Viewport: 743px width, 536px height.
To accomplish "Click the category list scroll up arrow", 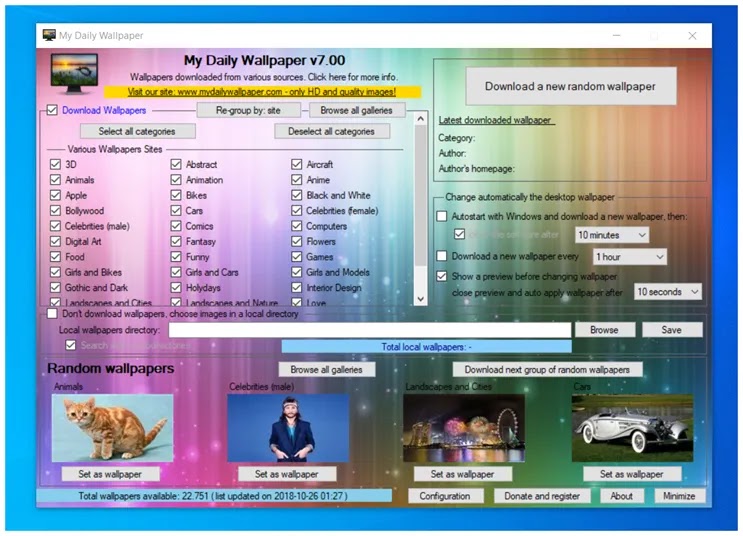I will (420, 119).
